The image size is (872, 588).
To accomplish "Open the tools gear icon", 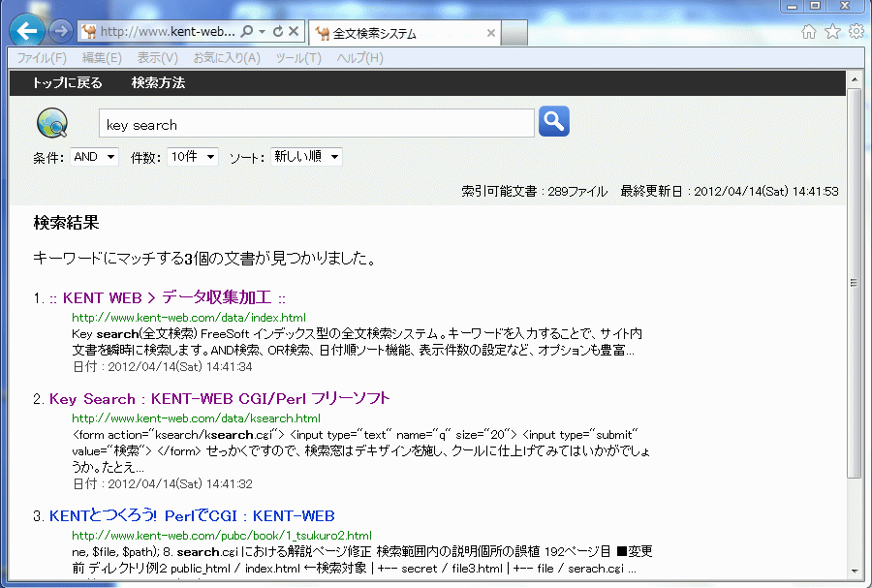I will point(856,32).
